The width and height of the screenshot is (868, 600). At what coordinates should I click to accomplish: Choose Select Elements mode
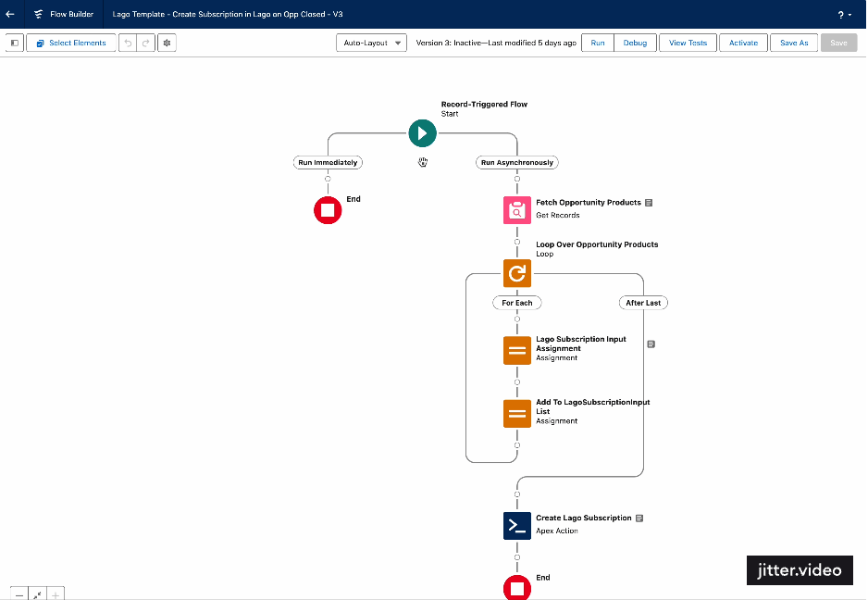click(x=71, y=43)
